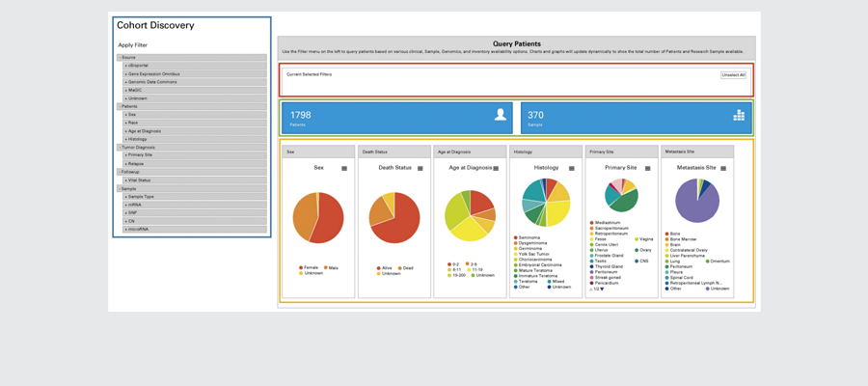The image size is (868, 386).
Task: Open the Metastasis Site chart menu icon
Action: 723,168
